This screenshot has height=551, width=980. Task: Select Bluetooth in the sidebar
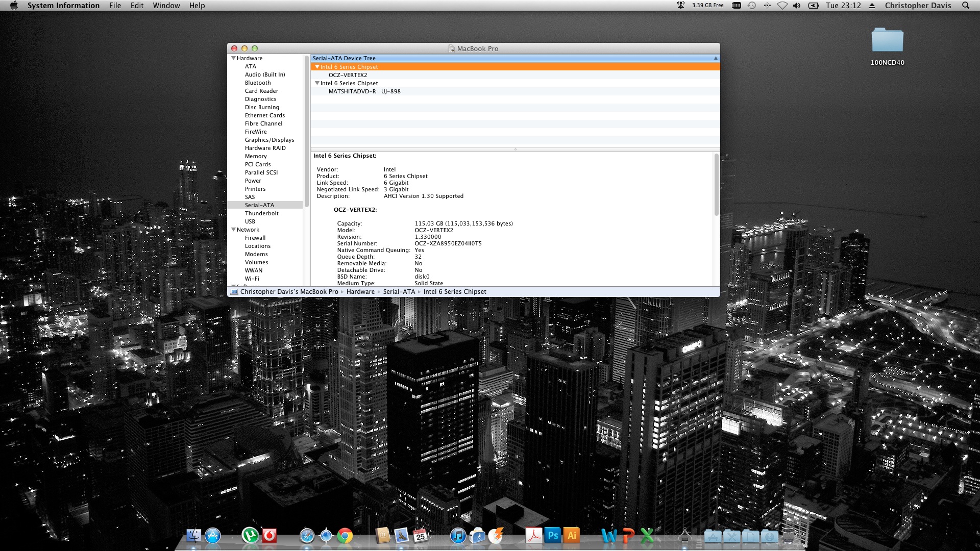point(258,83)
